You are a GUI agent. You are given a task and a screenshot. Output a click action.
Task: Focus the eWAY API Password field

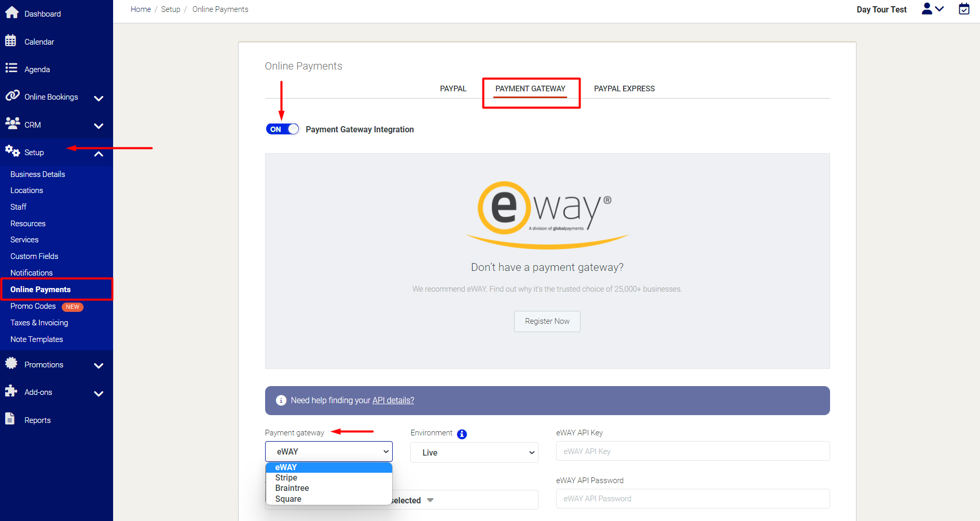tap(693, 499)
